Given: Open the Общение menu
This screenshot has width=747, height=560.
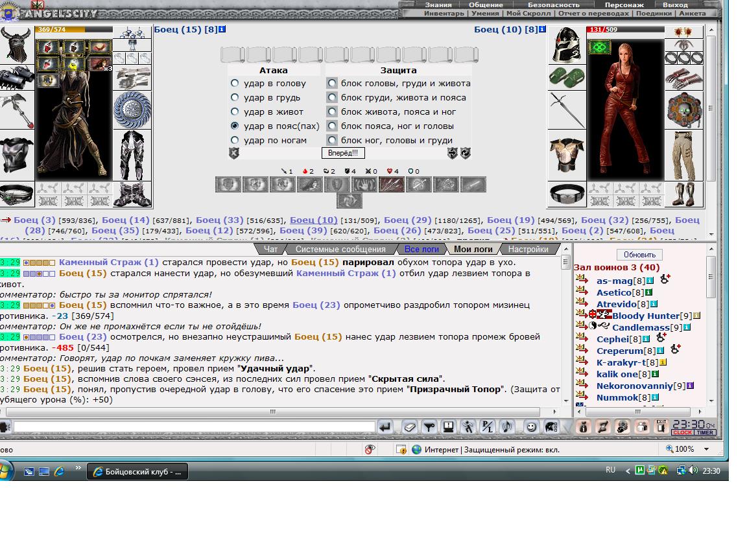Looking at the screenshot, I should (x=486, y=5).
